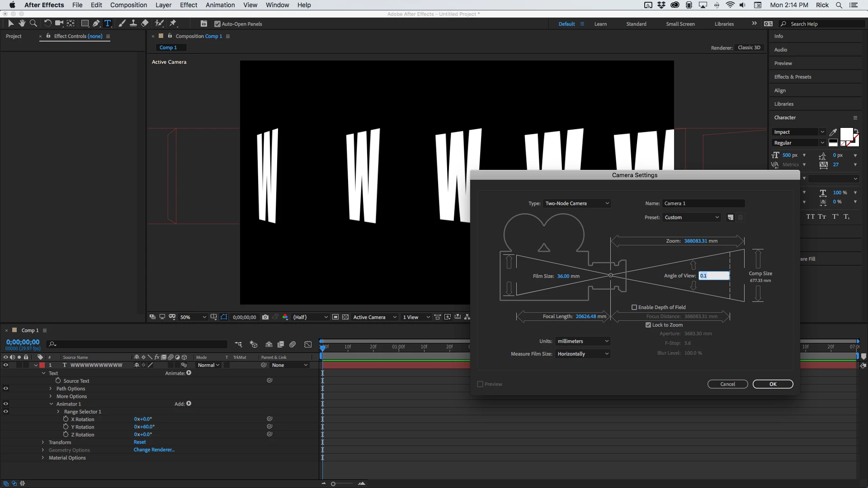Screen dimensions: 868x488
Task: Select the Zoom tool in toolbar
Action: (33, 23)
